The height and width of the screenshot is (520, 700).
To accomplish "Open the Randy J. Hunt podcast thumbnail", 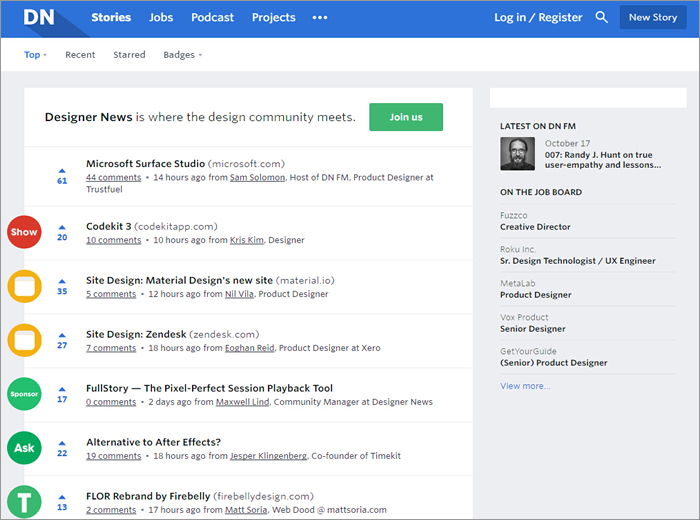I will (517, 154).
